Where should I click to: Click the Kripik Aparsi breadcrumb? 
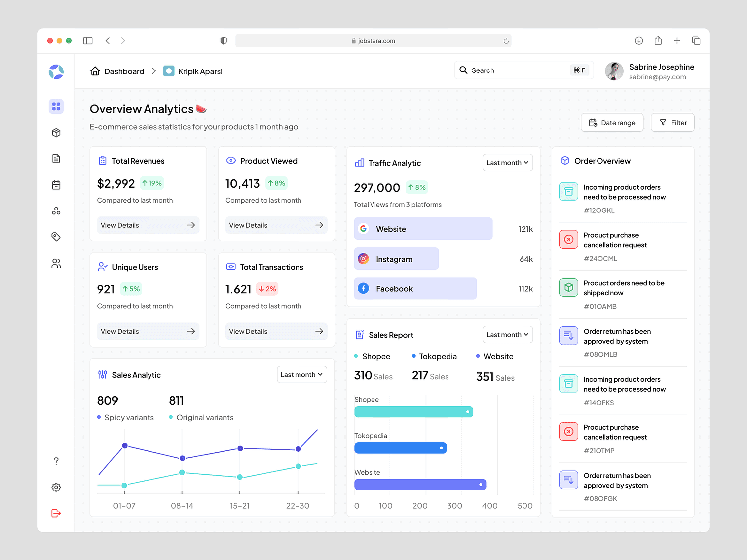click(200, 71)
